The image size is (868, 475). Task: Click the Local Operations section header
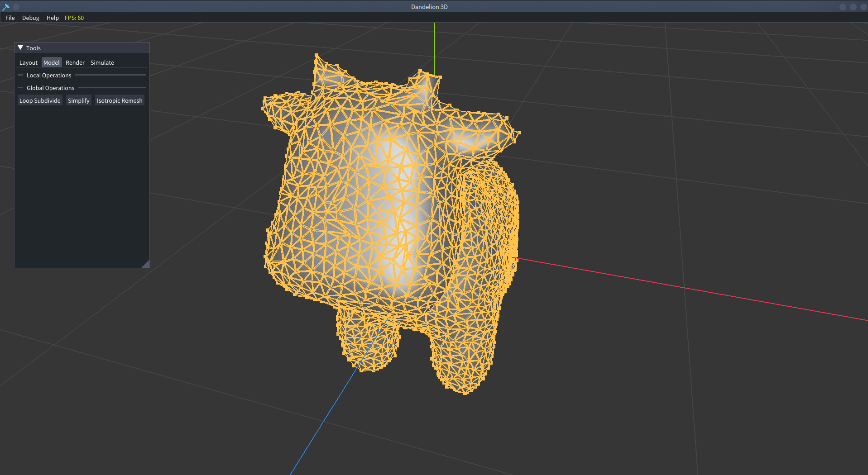pos(49,75)
